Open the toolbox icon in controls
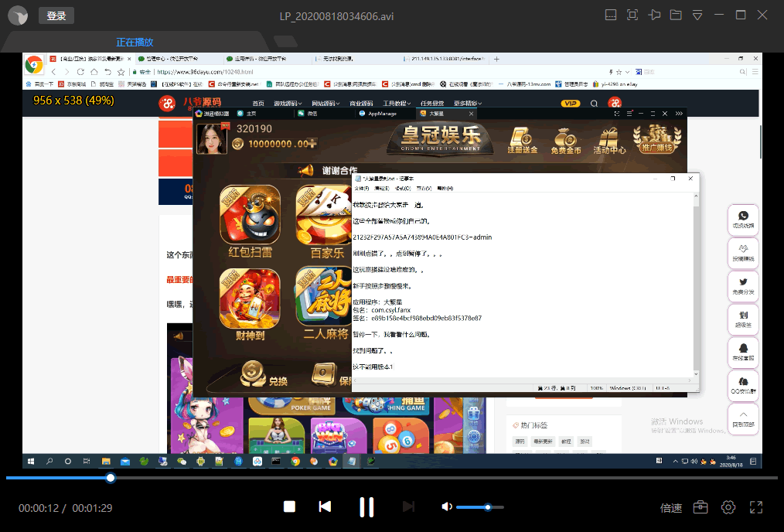 pyautogui.click(x=700, y=507)
